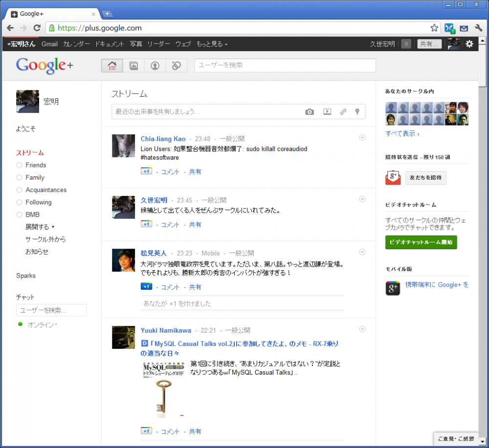Open the Home stream icon
This screenshot has height=448, width=489.
[x=112, y=66]
